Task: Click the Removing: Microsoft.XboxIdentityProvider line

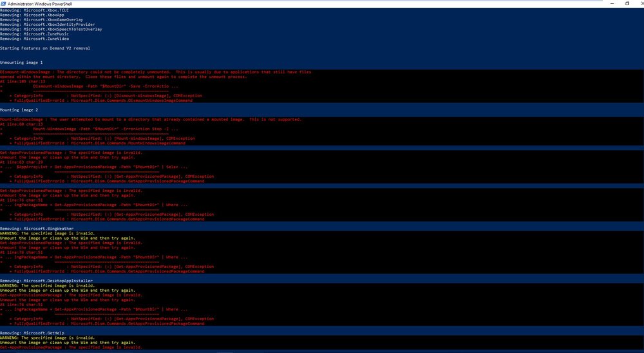Action: tap(47, 24)
